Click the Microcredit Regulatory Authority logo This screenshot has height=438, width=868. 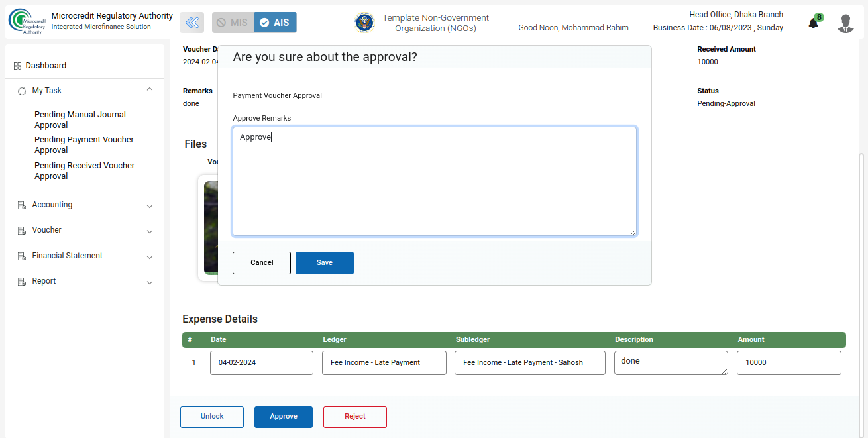pos(26,22)
